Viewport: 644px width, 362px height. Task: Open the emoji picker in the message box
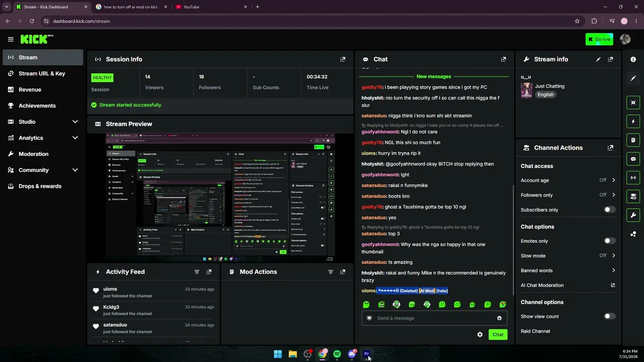pyautogui.click(x=499, y=318)
